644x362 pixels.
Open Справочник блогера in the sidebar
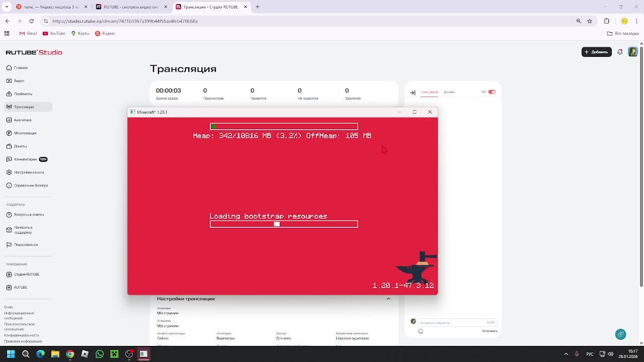click(x=31, y=185)
